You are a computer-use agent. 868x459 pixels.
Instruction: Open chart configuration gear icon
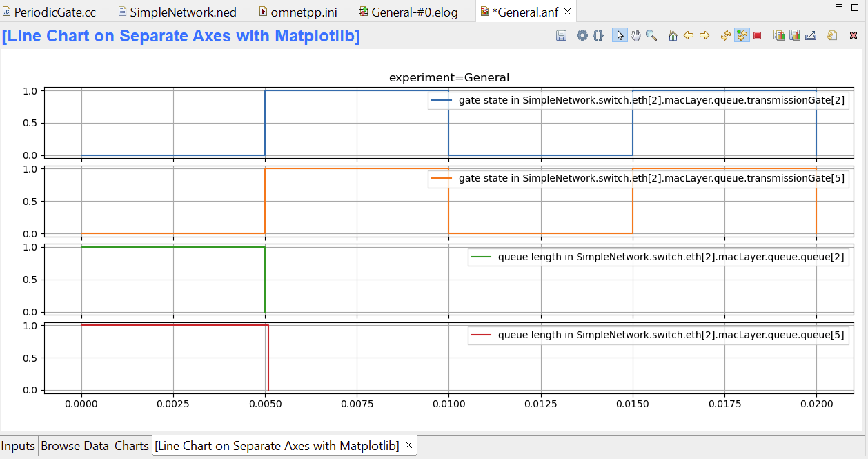pyautogui.click(x=582, y=36)
